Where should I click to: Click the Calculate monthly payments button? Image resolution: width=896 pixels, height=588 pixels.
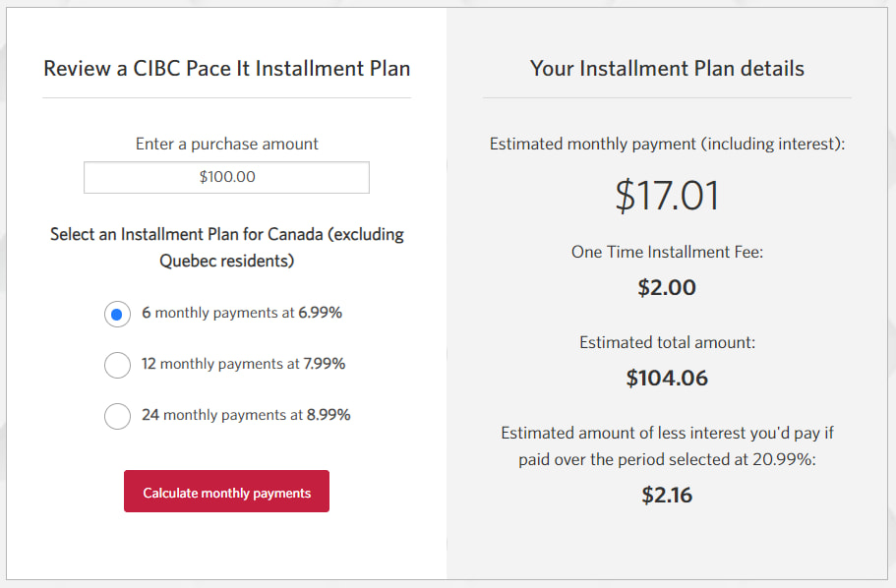(225, 491)
